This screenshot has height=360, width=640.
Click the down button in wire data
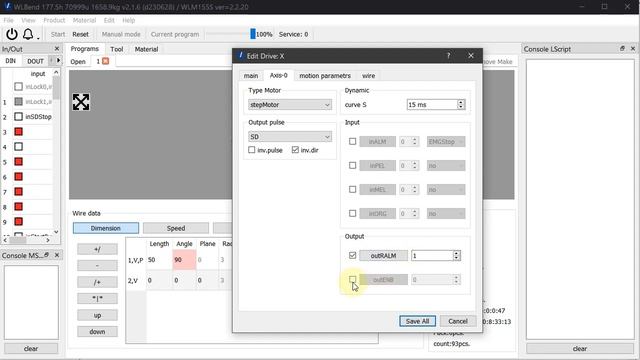pos(97,331)
